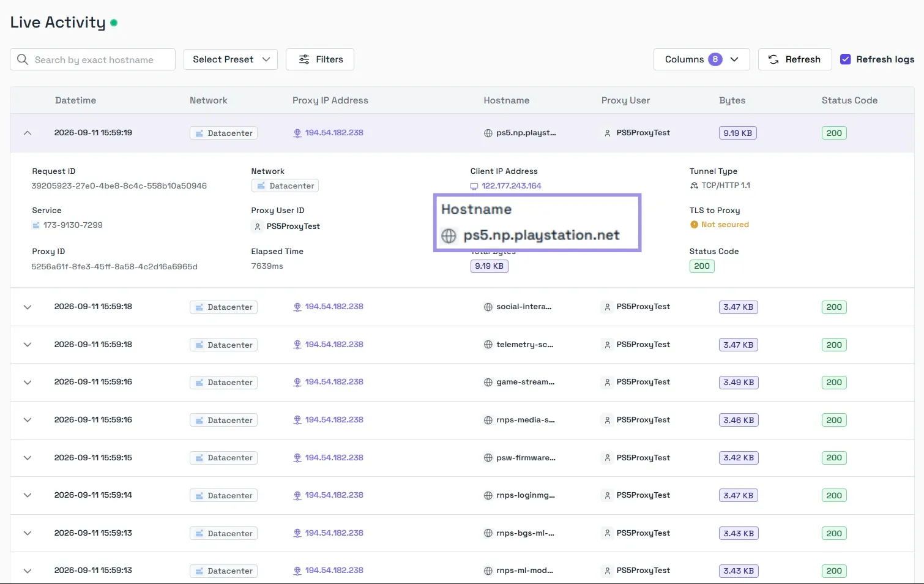The height and width of the screenshot is (584, 924).
Task: Open proxy IP link in the telemetry-sc... row
Action: click(x=334, y=345)
